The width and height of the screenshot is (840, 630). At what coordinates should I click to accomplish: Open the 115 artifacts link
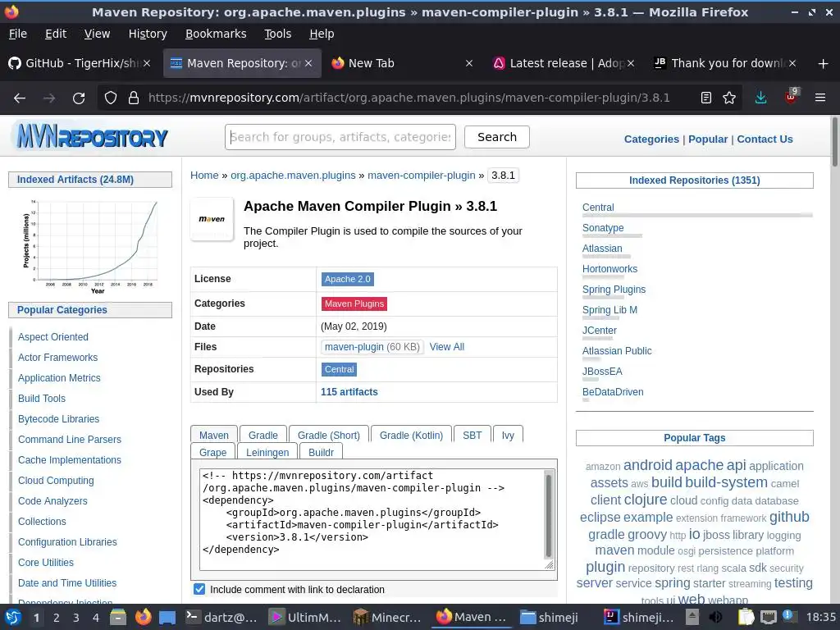click(349, 392)
